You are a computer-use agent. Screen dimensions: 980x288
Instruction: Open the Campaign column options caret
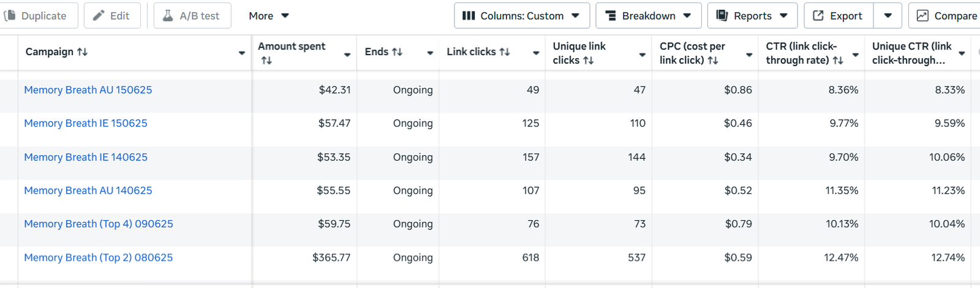pyautogui.click(x=241, y=53)
